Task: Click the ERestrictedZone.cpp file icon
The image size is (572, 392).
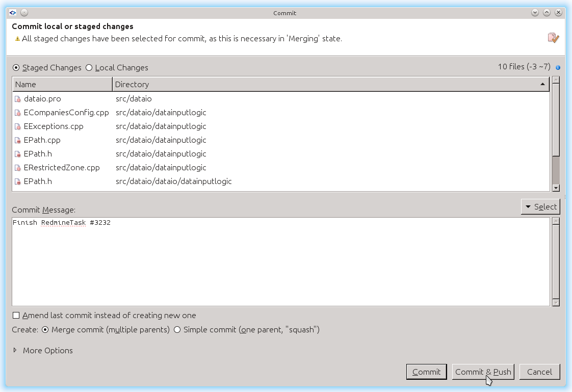Action: pos(18,168)
